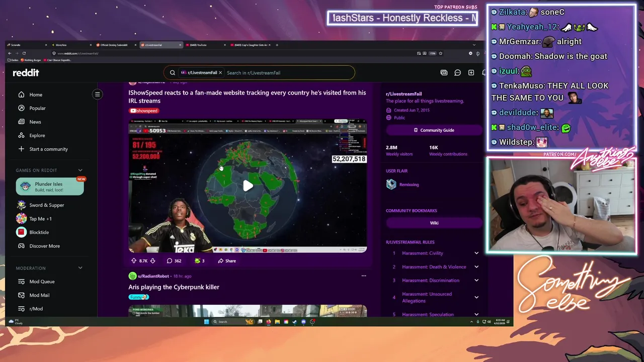644x362 pixels.
Task: Open Discord from the taskbar
Action: pyautogui.click(x=303, y=322)
